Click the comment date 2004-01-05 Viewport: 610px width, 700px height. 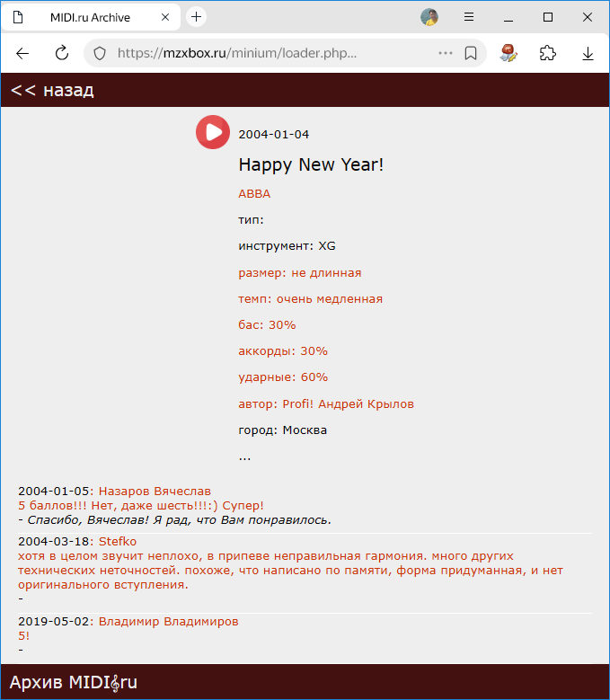tap(54, 491)
